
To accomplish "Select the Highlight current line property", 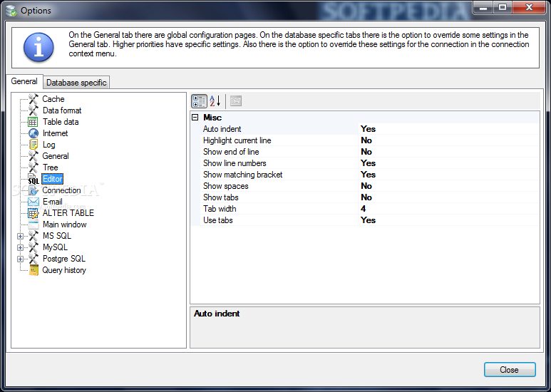I will [x=237, y=140].
